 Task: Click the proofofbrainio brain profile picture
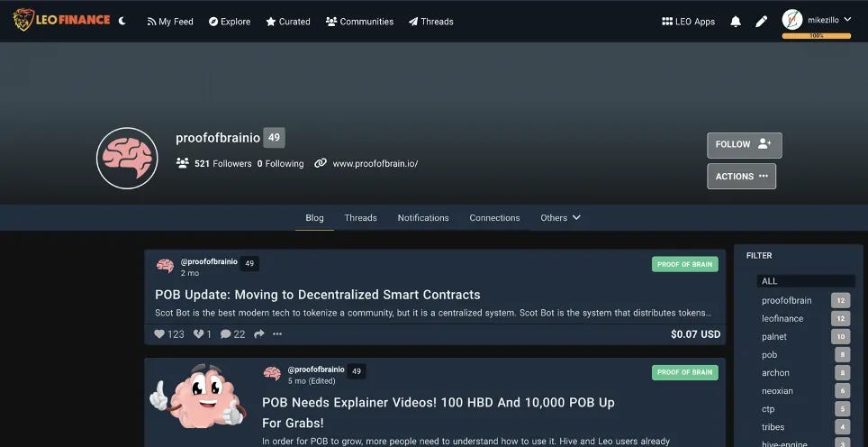point(127,159)
